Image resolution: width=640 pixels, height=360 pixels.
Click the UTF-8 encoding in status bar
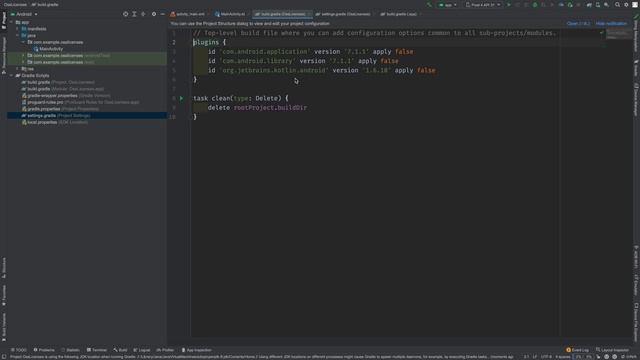546,357
